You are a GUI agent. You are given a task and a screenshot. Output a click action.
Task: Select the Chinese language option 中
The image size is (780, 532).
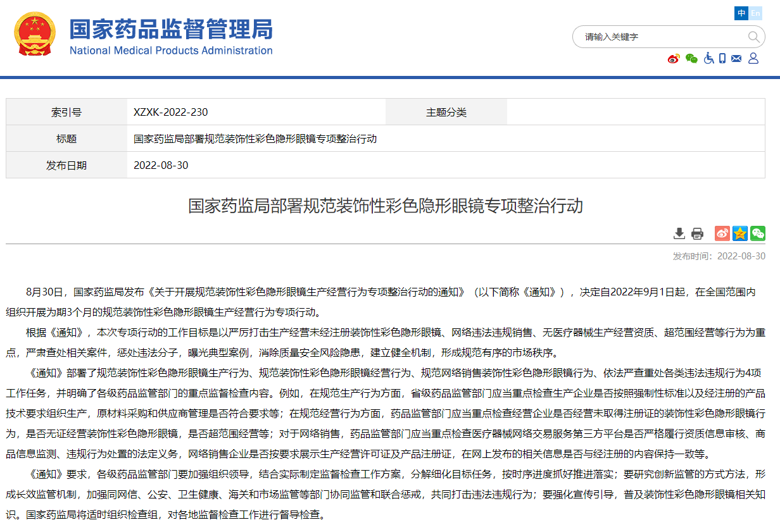[741, 13]
